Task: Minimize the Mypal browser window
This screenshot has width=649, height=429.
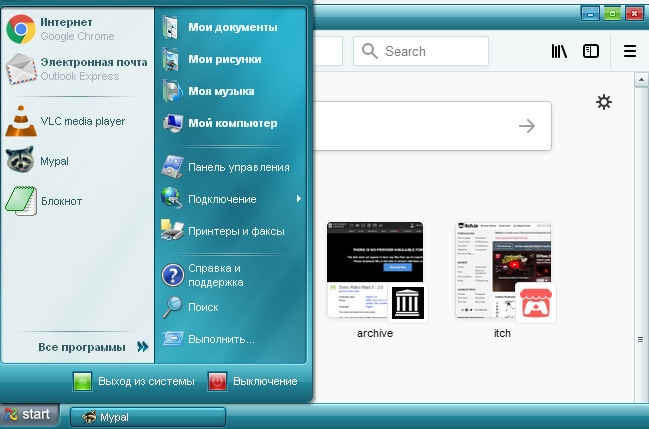Action: point(591,14)
